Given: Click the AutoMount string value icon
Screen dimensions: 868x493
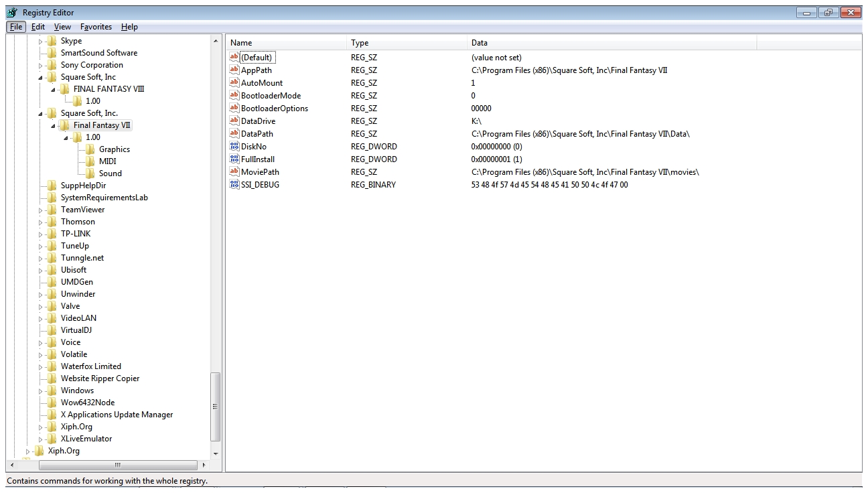Looking at the screenshot, I should coord(234,82).
